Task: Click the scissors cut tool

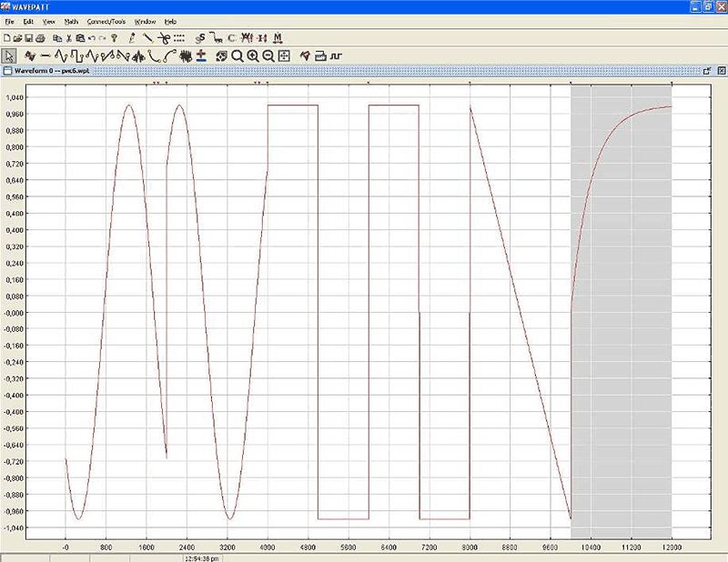Action: coord(162,38)
